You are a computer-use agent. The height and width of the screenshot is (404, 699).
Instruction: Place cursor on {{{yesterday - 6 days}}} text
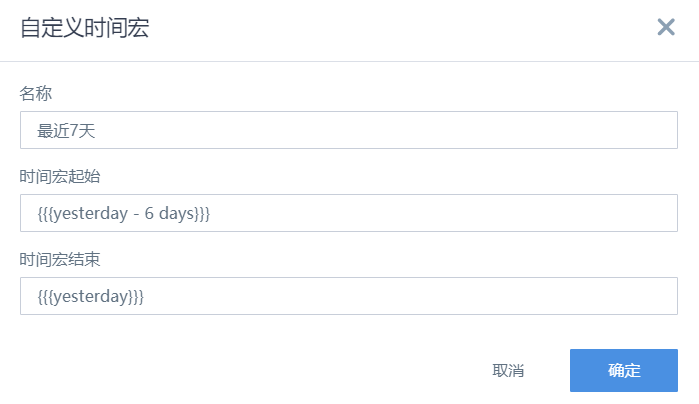coord(123,214)
